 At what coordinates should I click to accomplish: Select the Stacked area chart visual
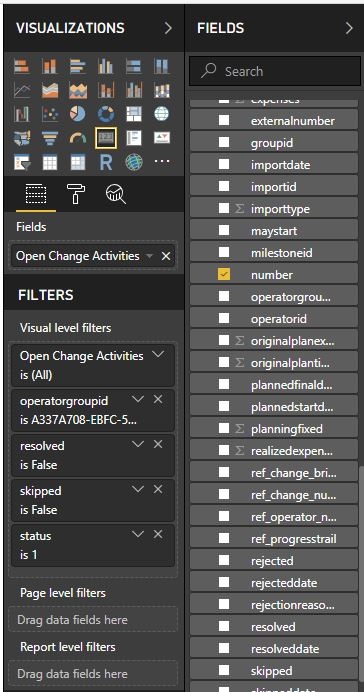pos(78,90)
